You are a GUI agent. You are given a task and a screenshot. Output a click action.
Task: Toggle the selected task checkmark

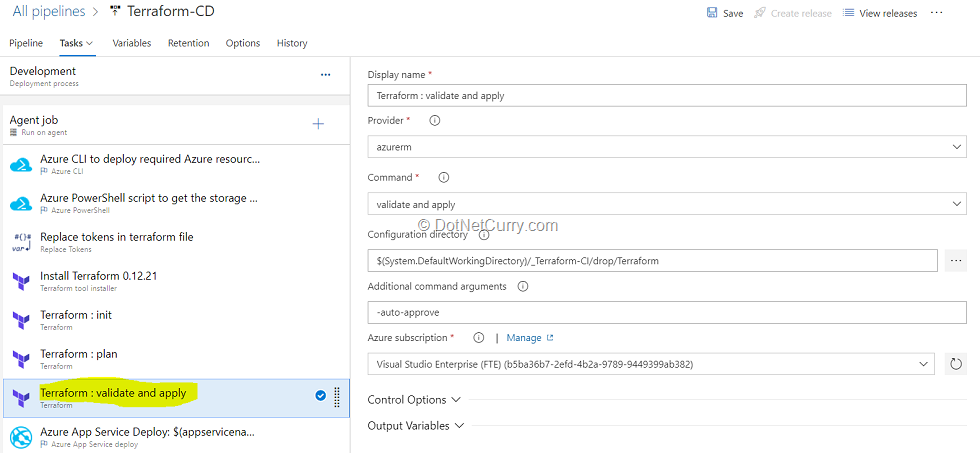pos(321,396)
